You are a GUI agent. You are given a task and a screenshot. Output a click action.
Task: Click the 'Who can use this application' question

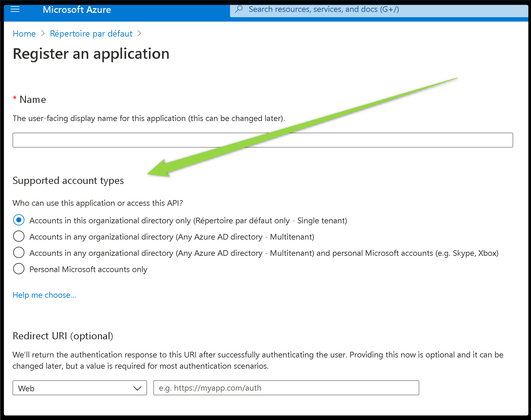coord(98,203)
